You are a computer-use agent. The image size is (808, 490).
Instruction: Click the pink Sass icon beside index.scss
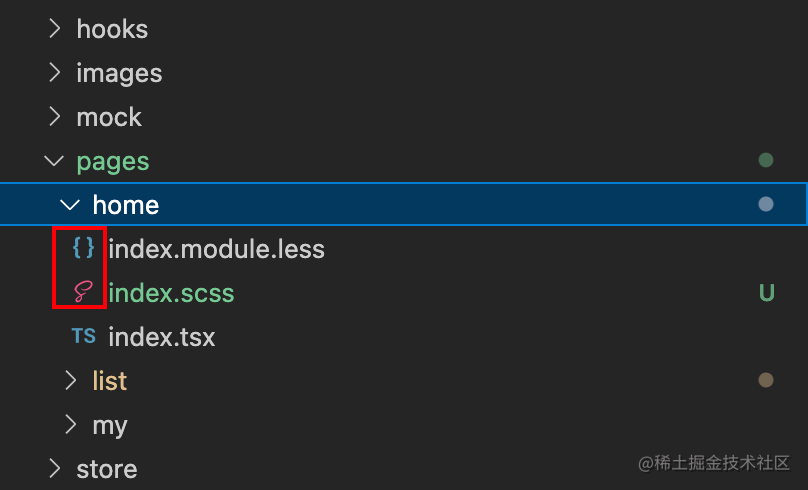pos(83,292)
